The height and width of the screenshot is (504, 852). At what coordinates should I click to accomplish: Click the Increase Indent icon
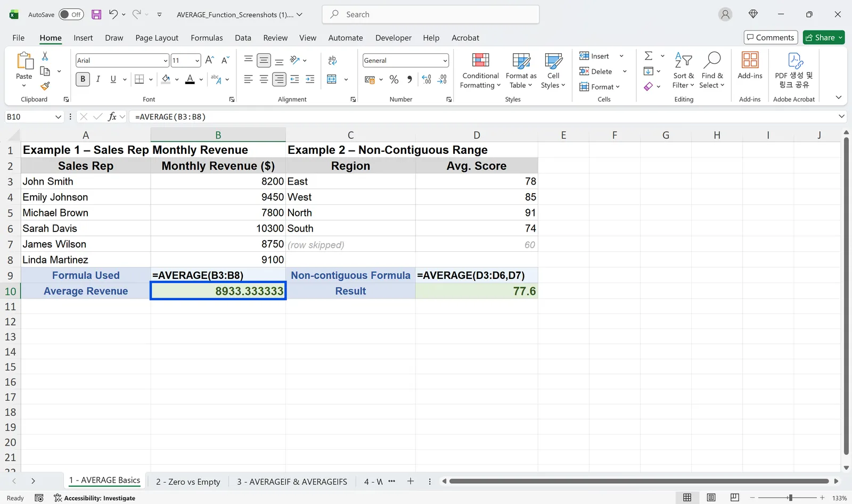point(310,79)
